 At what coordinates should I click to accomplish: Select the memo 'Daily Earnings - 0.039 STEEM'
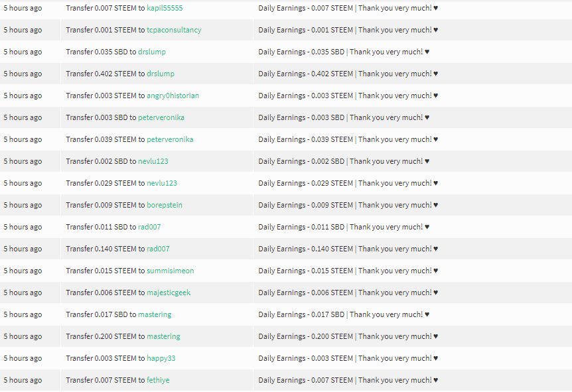(306, 139)
